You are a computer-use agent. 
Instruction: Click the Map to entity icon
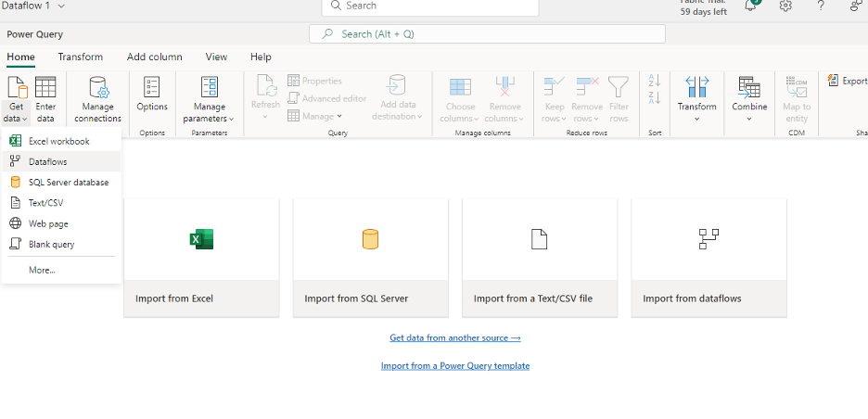pyautogui.click(x=797, y=87)
